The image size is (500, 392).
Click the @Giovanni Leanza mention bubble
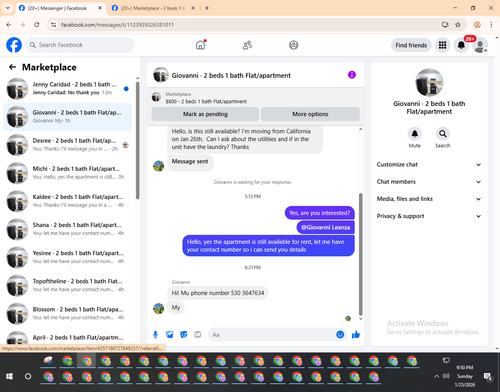click(x=325, y=227)
